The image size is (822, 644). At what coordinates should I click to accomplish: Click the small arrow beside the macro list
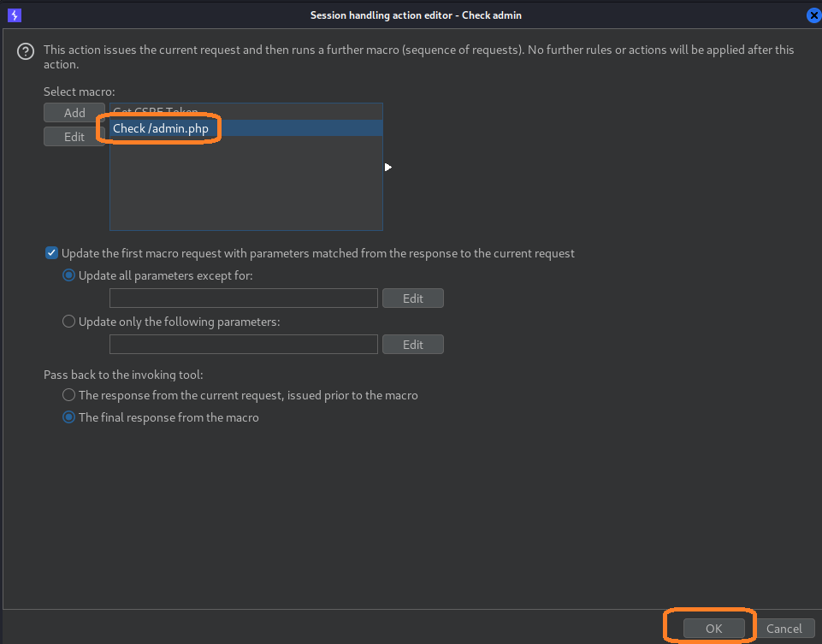388,167
